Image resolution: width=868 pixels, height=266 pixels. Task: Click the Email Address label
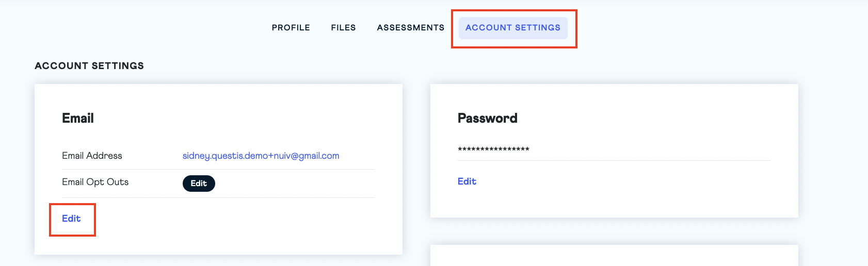(92, 156)
